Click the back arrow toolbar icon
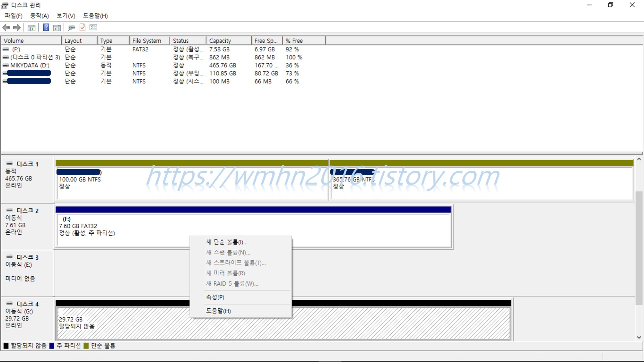Viewport: 644px width, 362px height. pyautogui.click(x=6, y=28)
